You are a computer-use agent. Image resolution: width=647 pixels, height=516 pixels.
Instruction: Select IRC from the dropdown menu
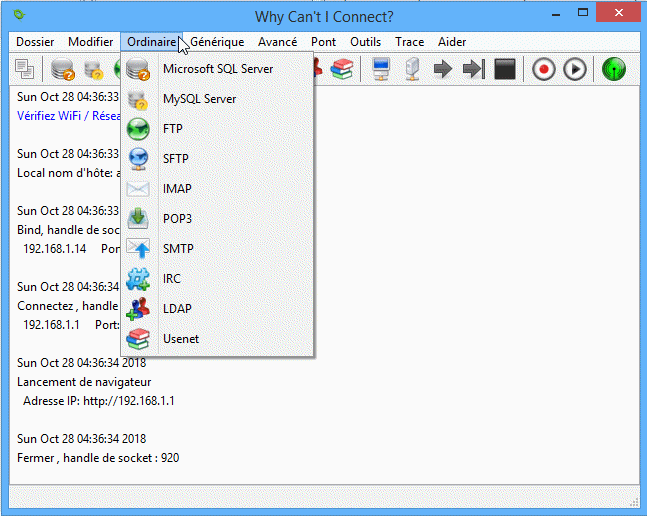point(217,279)
